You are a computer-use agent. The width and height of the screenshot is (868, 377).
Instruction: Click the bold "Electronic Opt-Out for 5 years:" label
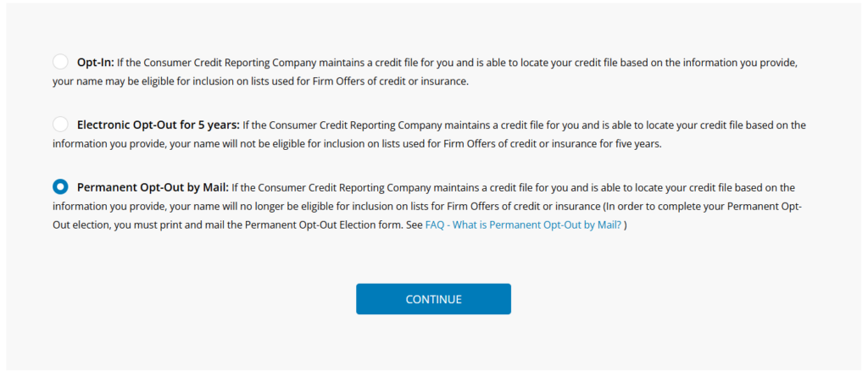coord(159,125)
